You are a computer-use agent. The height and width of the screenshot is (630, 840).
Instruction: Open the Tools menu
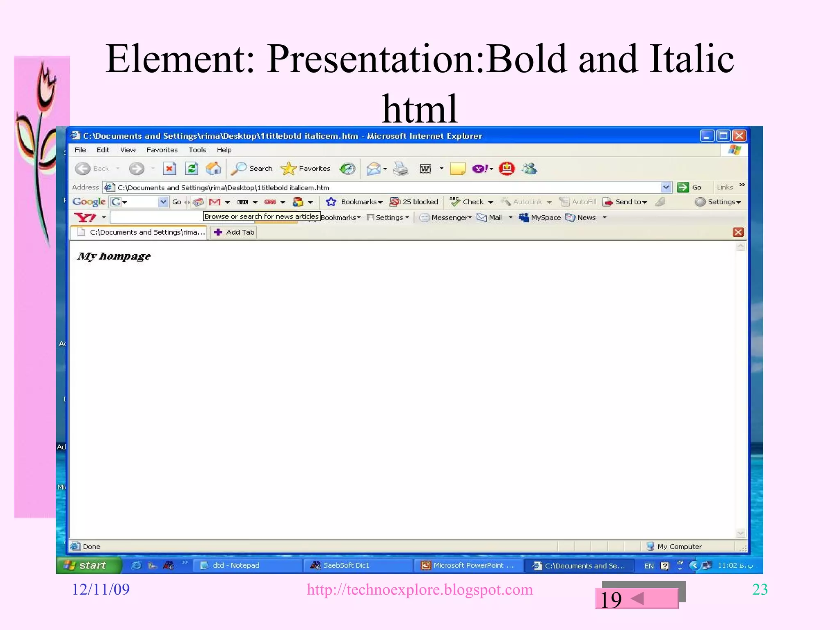197,150
